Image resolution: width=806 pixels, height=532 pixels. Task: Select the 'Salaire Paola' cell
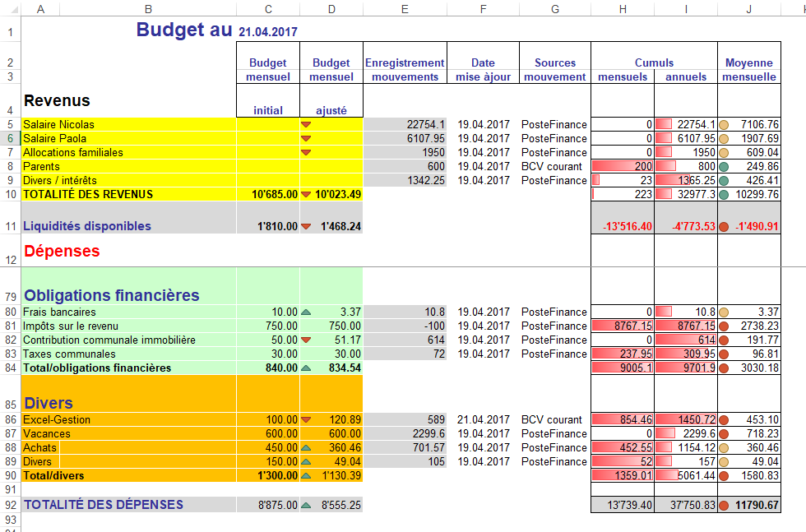(128, 138)
